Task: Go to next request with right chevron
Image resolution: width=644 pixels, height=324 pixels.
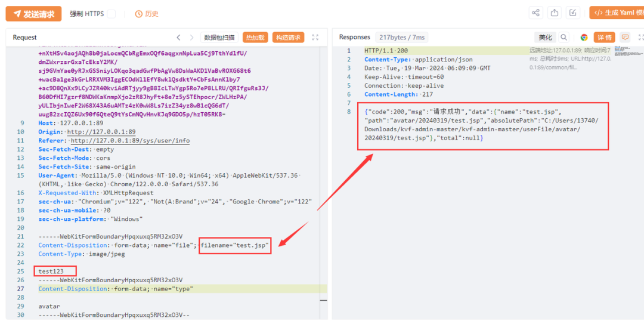Action: click(x=191, y=38)
